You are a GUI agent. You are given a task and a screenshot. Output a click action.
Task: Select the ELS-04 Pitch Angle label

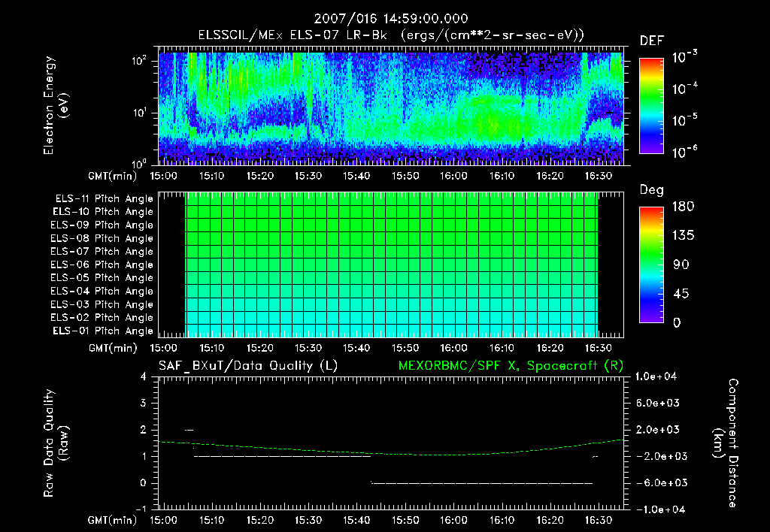click(x=102, y=291)
